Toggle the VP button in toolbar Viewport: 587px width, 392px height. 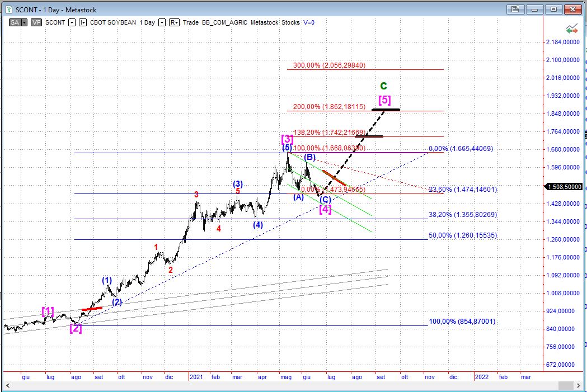point(36,22)
